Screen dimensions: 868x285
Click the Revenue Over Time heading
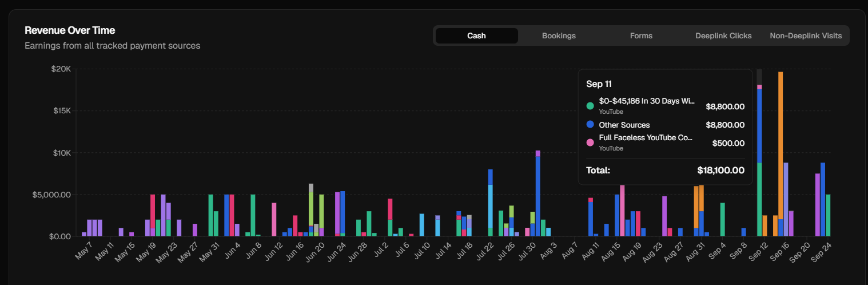[x=70, y=30]
